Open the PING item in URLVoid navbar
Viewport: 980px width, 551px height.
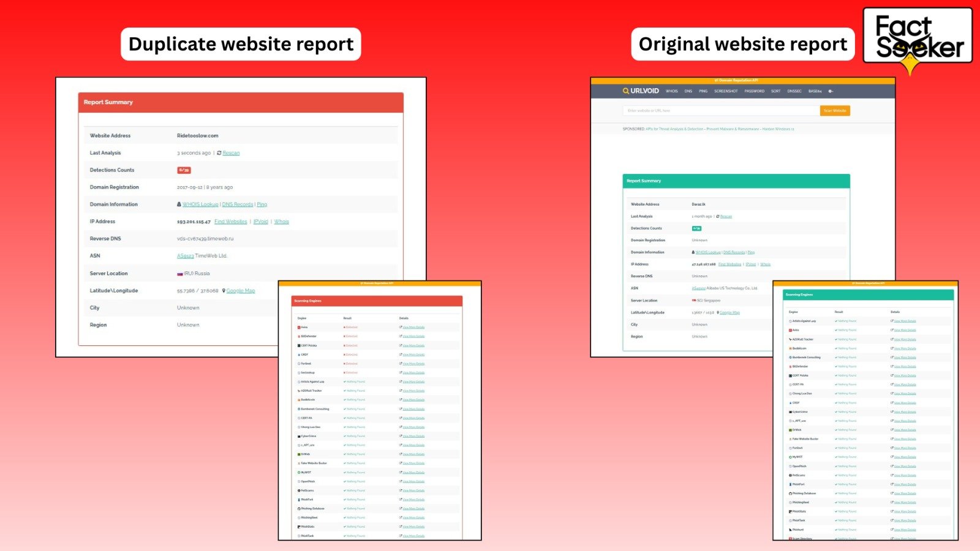[703, 91]
